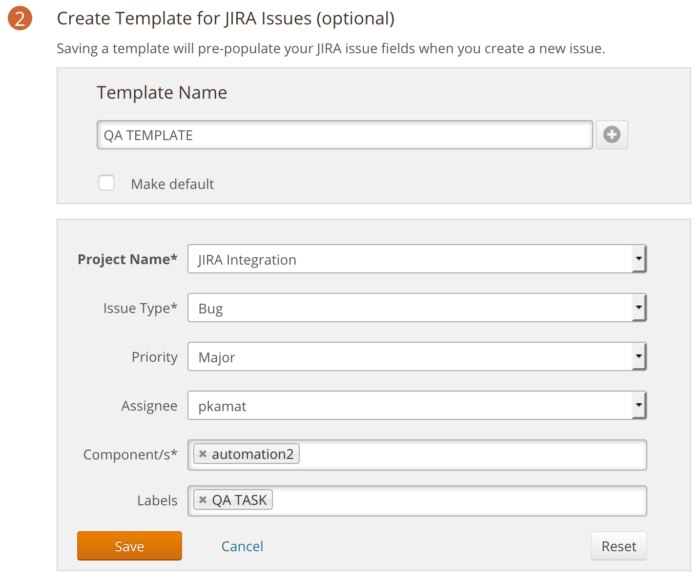Select the QA TASK tag text

coord(241,501)
